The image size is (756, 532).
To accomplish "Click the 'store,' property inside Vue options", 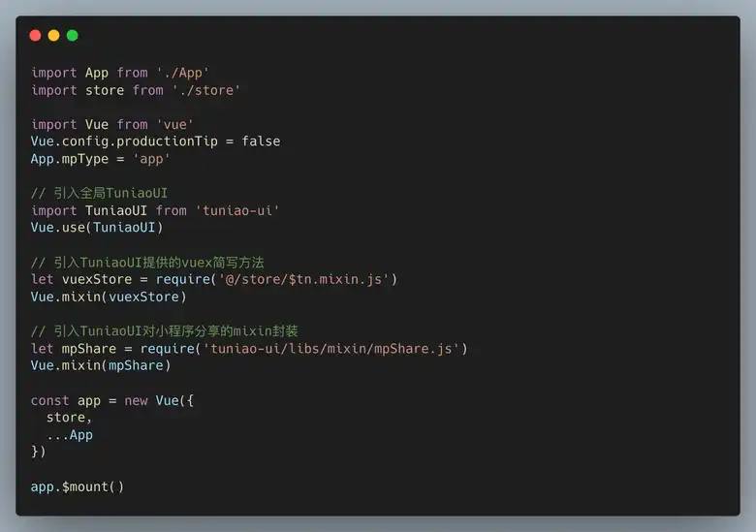I will tap(70, 418).
